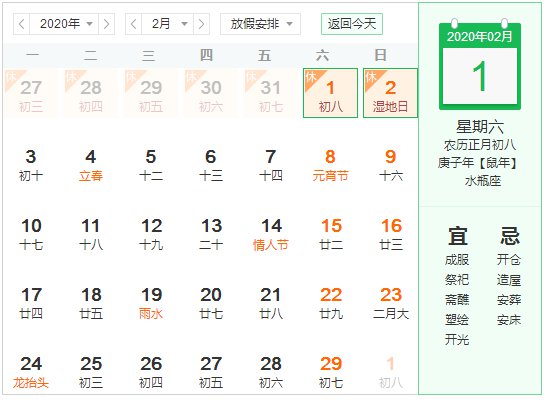The width and height of the screenshot is (546, 401).
Task: Select January 27 holiday cell
Action: 31,93
